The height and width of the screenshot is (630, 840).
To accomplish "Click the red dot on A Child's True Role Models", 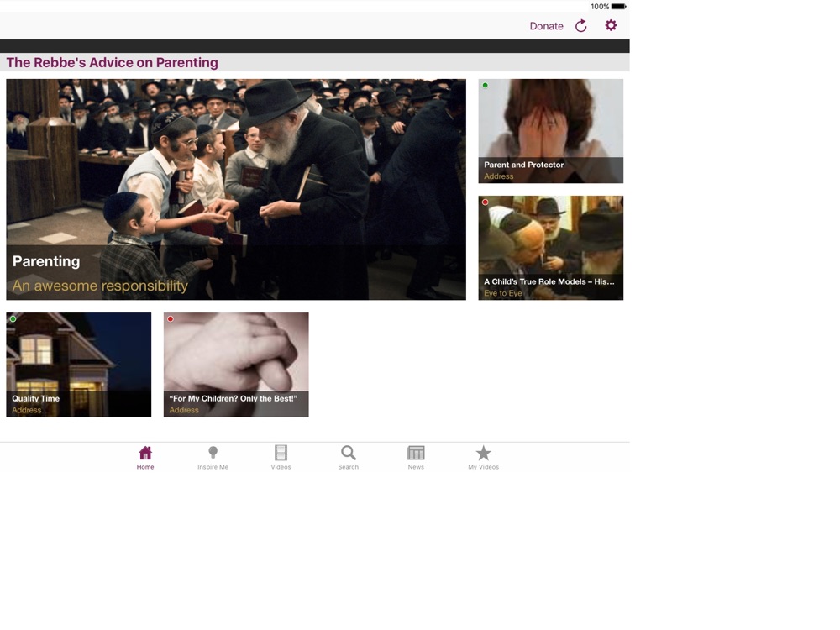I will (486, 202).
